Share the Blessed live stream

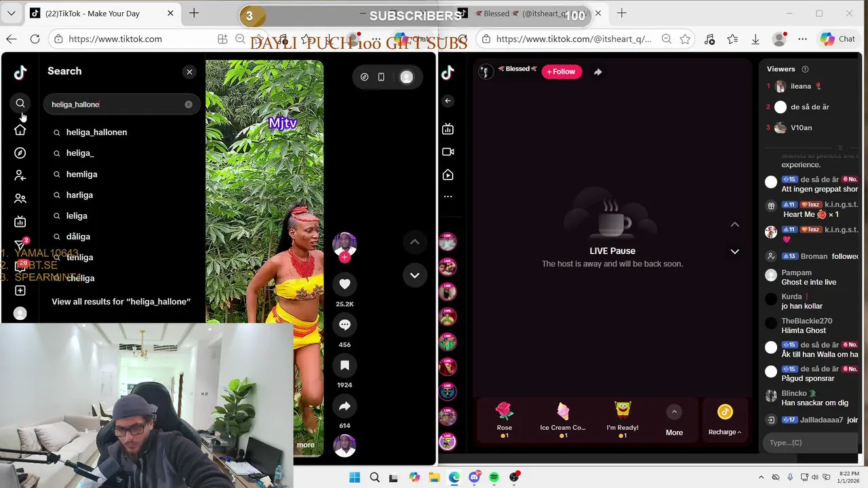[x=597, y=71]
